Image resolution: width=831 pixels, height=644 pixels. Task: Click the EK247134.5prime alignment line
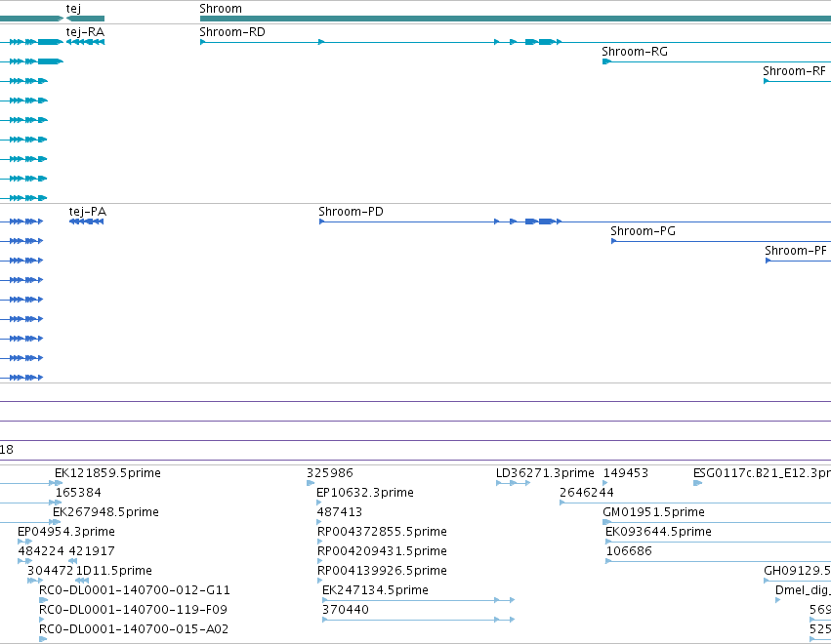(419, 600)
